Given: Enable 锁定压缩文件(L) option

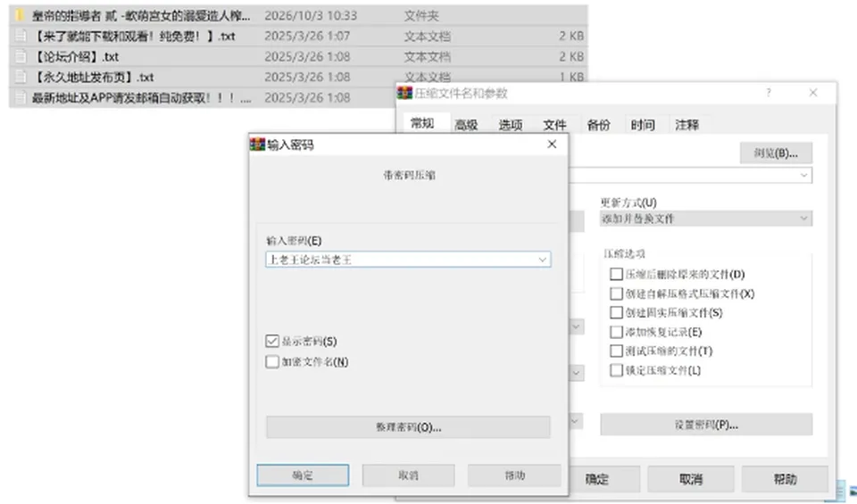Looking at the screenshot, I should click(x=616, y=370).
